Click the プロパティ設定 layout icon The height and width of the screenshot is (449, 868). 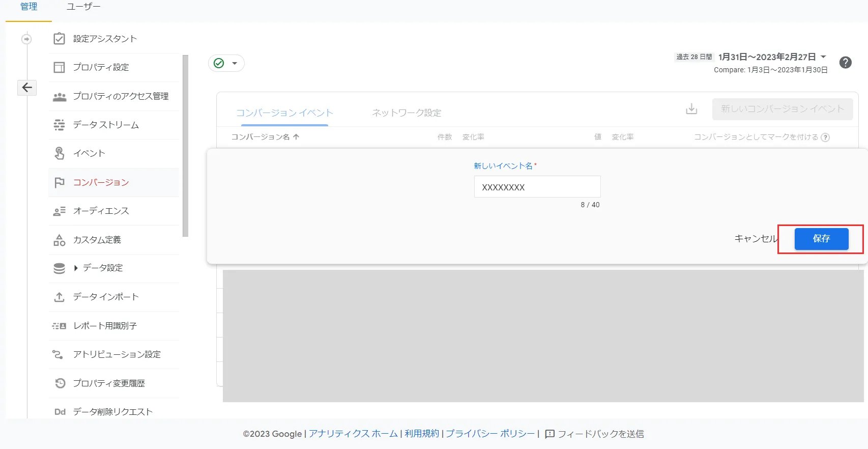click(59, 67)
